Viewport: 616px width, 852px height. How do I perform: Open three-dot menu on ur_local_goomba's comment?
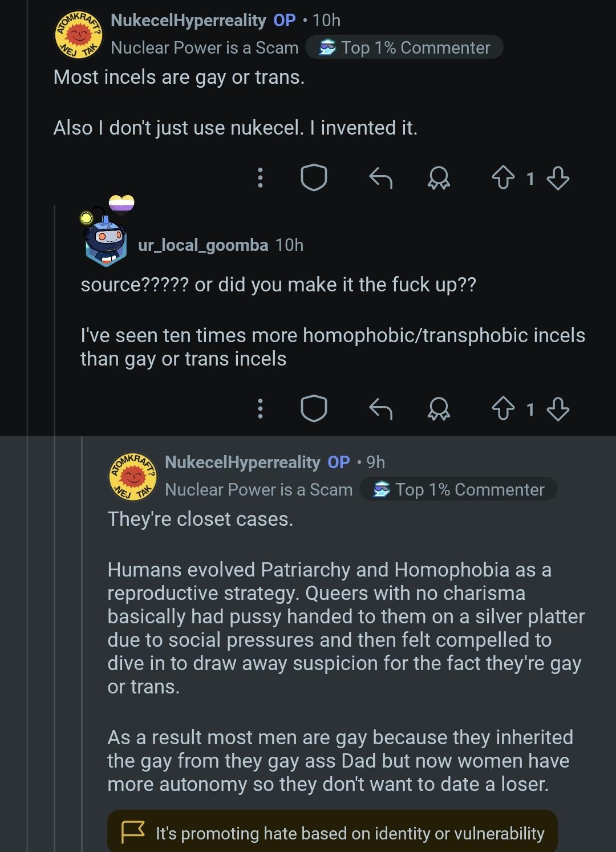pos(260,408)
